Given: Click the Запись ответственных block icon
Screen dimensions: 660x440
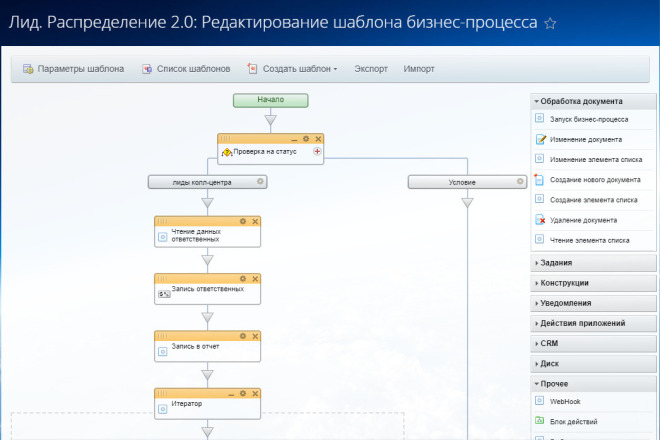Looking at the screenshot, I should 164,294.
